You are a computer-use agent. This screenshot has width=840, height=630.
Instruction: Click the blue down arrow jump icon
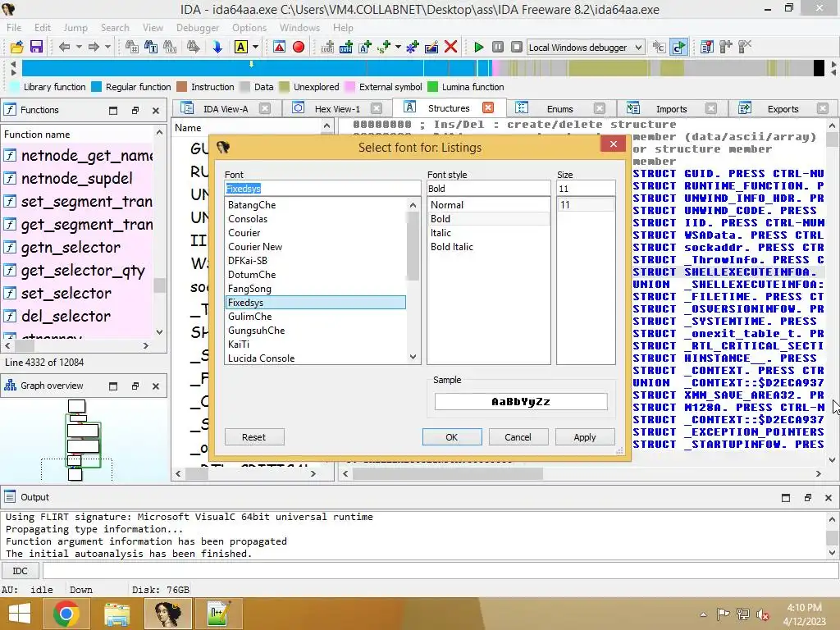[x=217, y=47]
